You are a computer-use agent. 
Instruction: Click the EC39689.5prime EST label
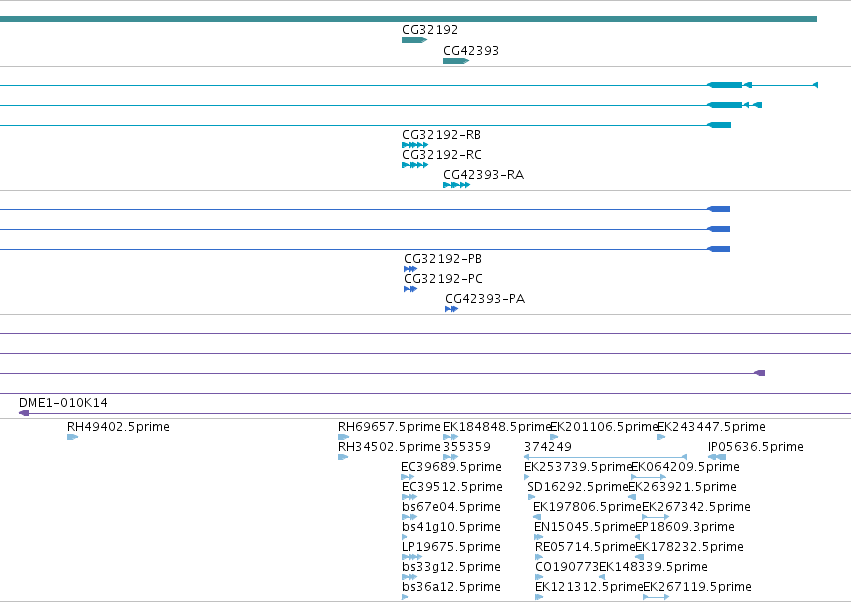452,467
